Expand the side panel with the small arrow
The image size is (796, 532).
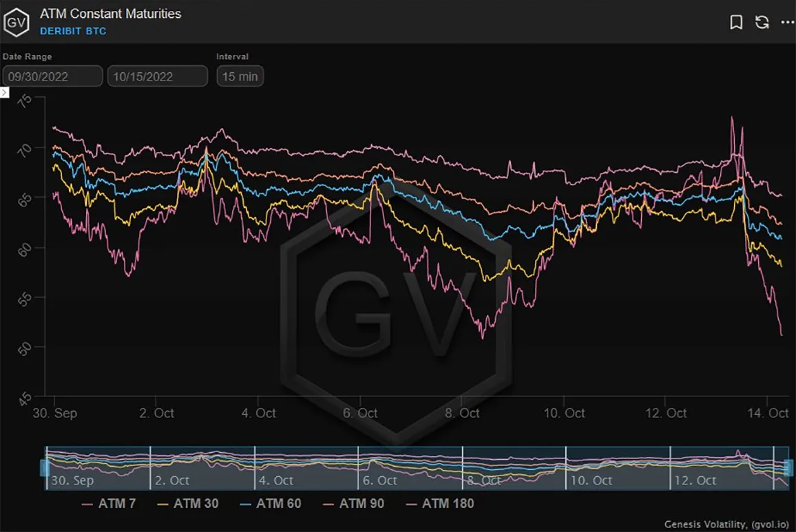(5, 92)
